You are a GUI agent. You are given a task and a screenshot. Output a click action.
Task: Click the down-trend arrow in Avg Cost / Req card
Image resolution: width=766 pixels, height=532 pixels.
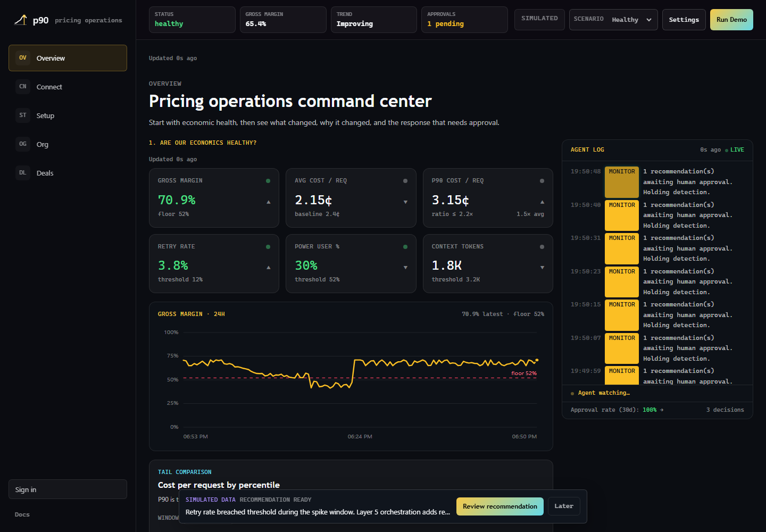(x=405, y=202)
